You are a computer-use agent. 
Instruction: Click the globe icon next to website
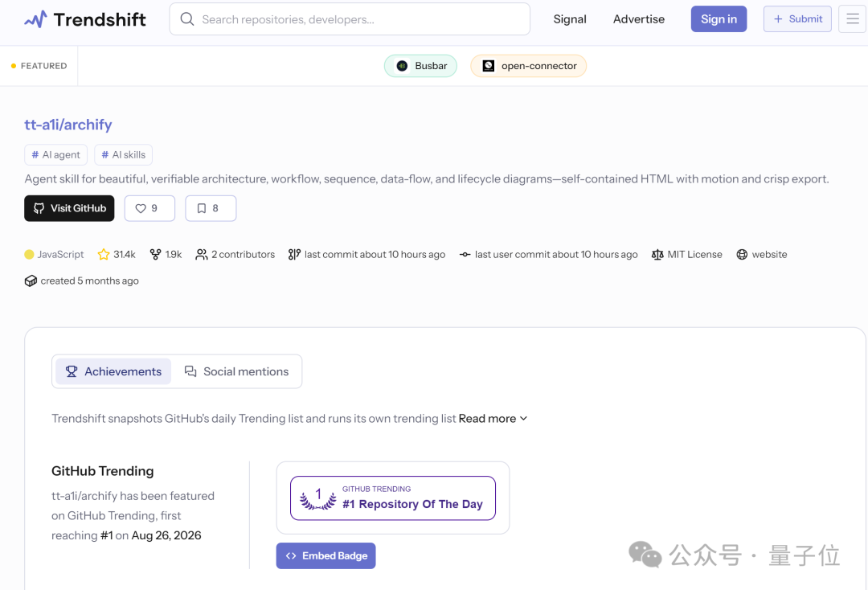click(742, 255)
